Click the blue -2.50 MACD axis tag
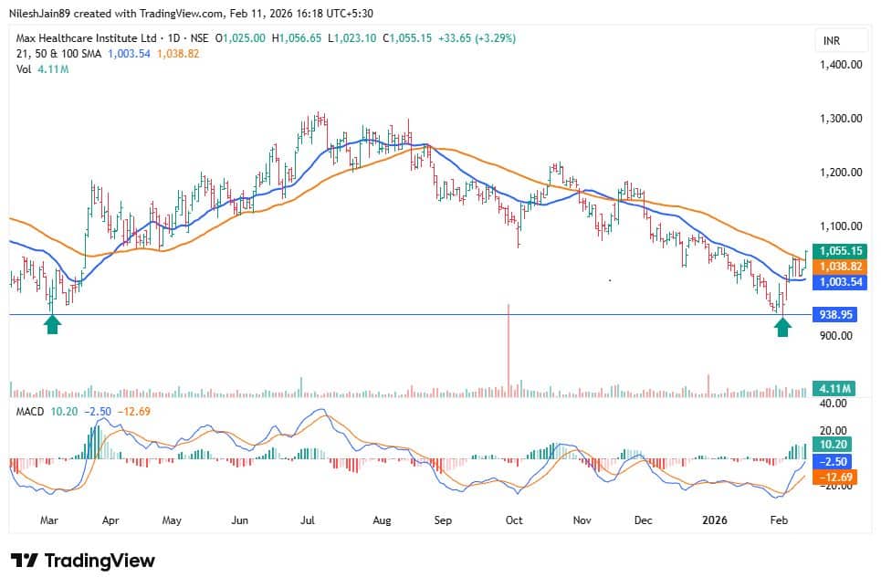 point(834,461)
